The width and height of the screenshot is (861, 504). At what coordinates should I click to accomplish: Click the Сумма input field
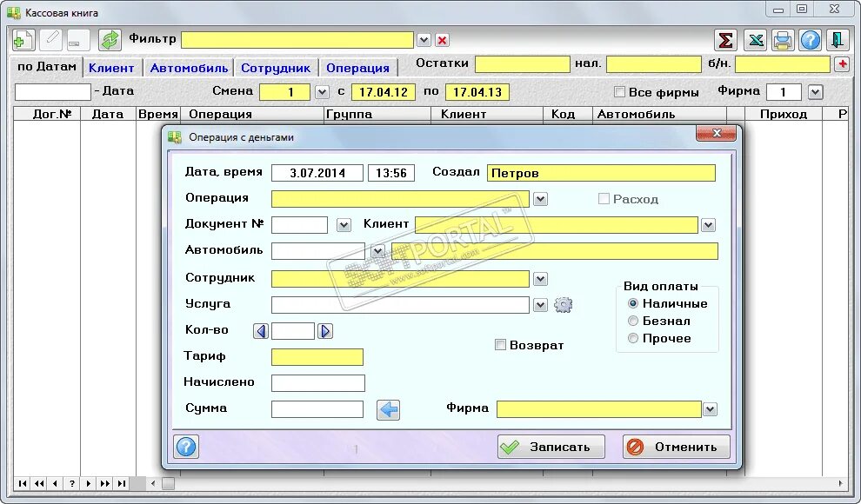coord(317,409)
